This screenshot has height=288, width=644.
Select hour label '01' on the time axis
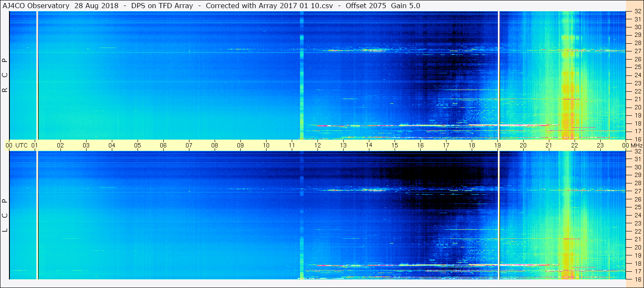pyautogui.click(x=35, y=145)
